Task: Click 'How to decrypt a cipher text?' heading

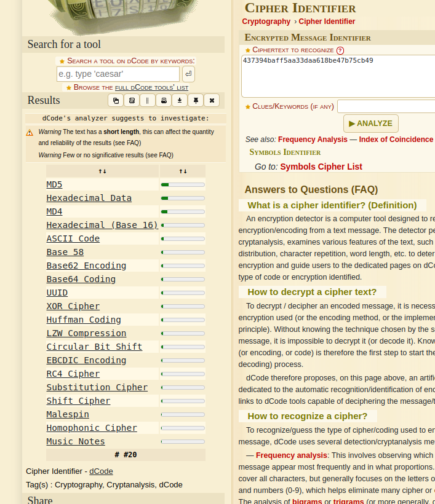Action: coord(312,292)
